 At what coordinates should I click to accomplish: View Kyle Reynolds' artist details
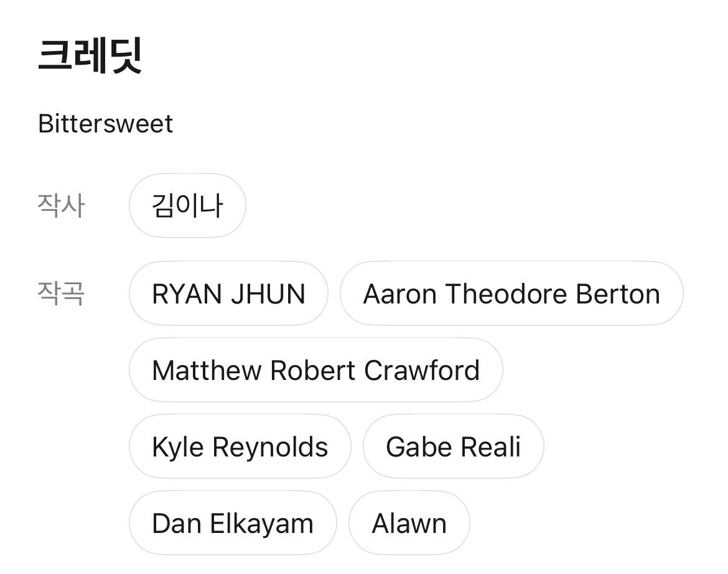coord(240,447)
